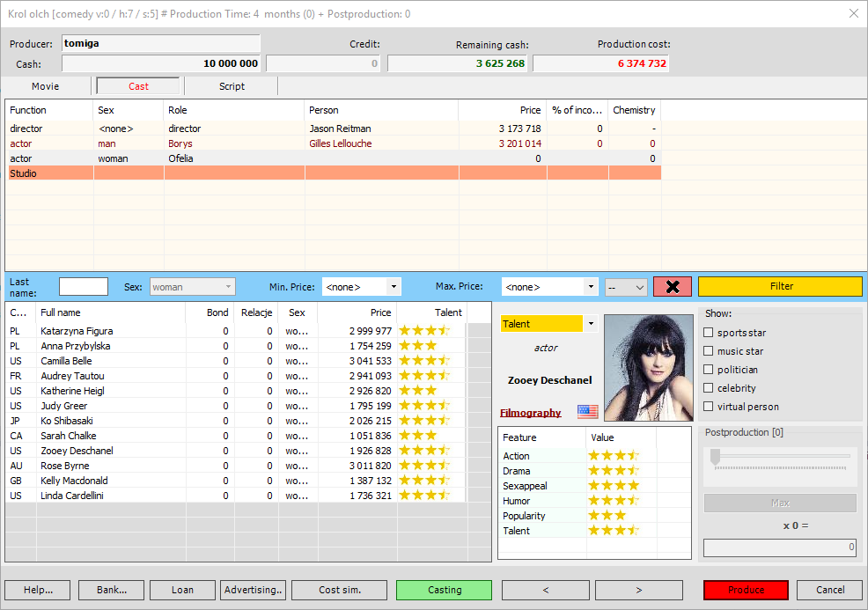The height and width of the screenshot is (610, 868).
Task: Enable the sports star checkbox
Action: [709, 333]
